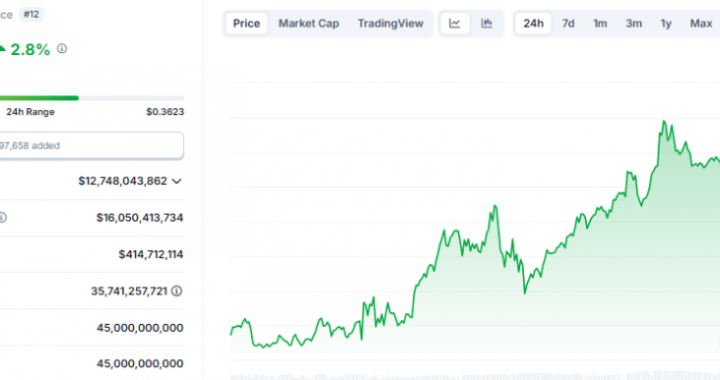Click the 24h Range progress bar
720x380 pixels.
92,98
